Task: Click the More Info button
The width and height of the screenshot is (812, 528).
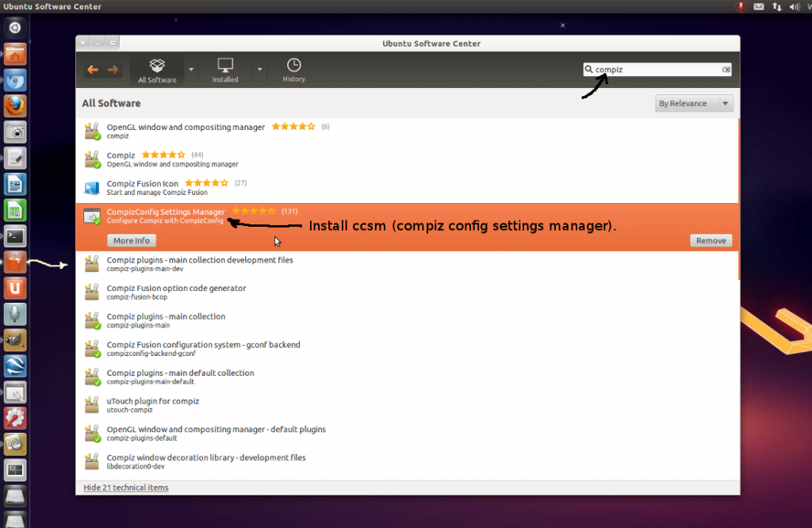Action: tap(132, 241)
